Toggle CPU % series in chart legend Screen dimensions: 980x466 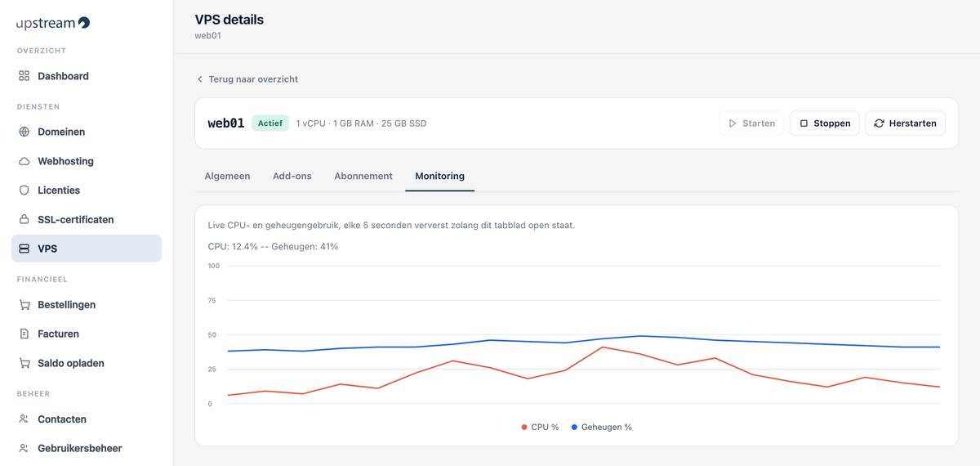coord(540,428)
